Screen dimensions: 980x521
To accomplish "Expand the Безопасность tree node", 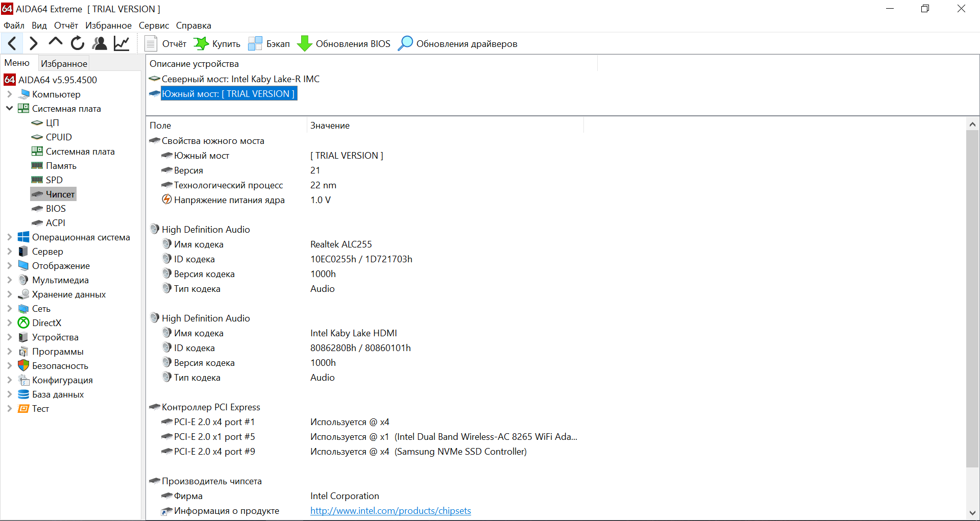I will click(x=9, y=366).
